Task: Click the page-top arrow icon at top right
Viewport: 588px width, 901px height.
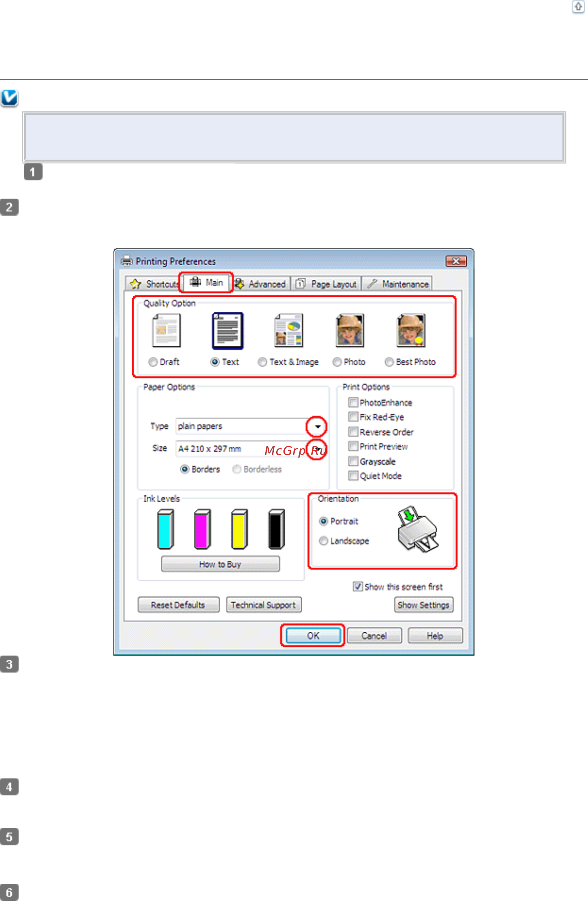Action: pos(578,8)
